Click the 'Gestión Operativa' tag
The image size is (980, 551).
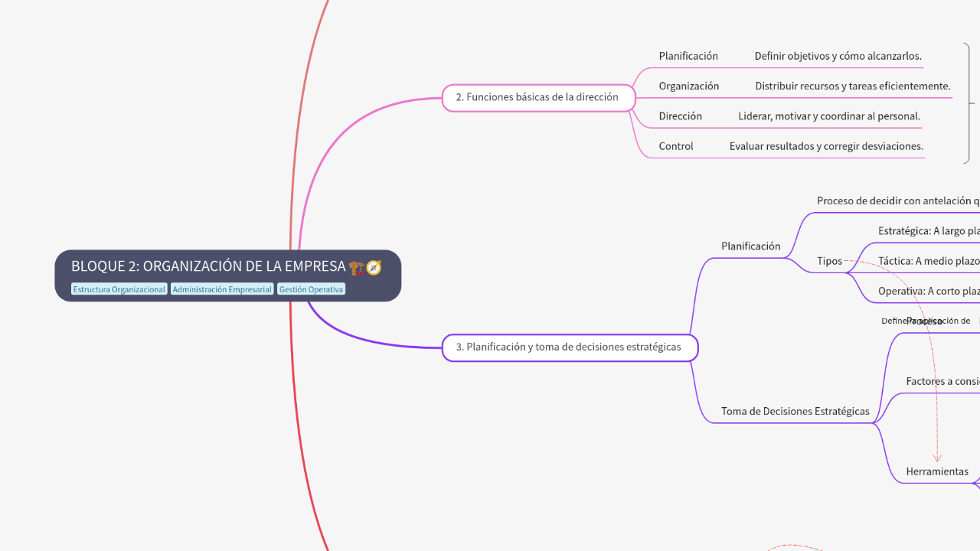(x=310, y=289)
